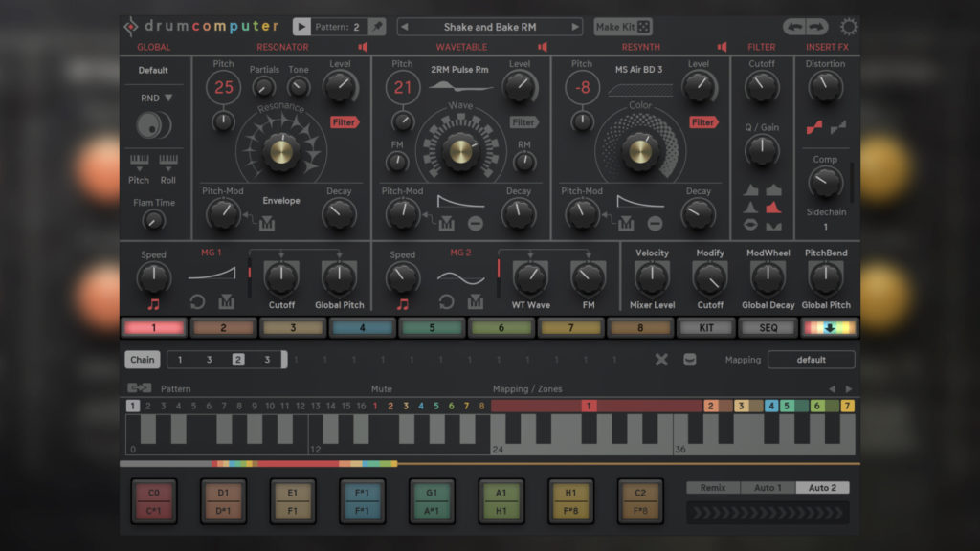Image resolution: width=980 pixels, height=551 pixels.
Task: Open the Shake and Bake RM preset menu
Action: coord(490,27)
